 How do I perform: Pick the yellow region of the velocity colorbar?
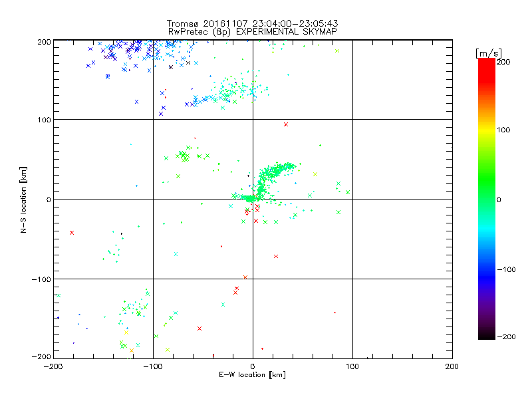487,130
